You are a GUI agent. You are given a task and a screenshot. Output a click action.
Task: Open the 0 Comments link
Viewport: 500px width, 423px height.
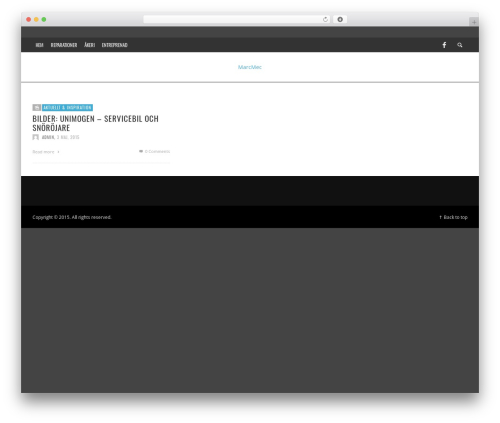coord(157,151)
